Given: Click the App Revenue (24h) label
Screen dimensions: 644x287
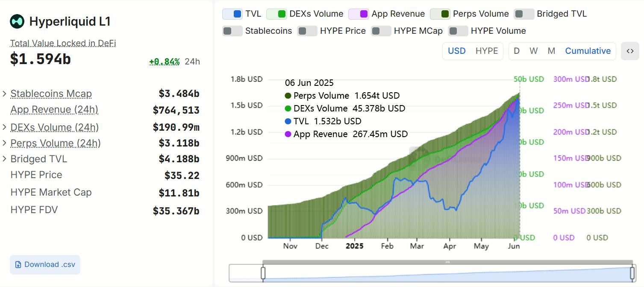Looking at the screenshot, I should coord(54,110).
